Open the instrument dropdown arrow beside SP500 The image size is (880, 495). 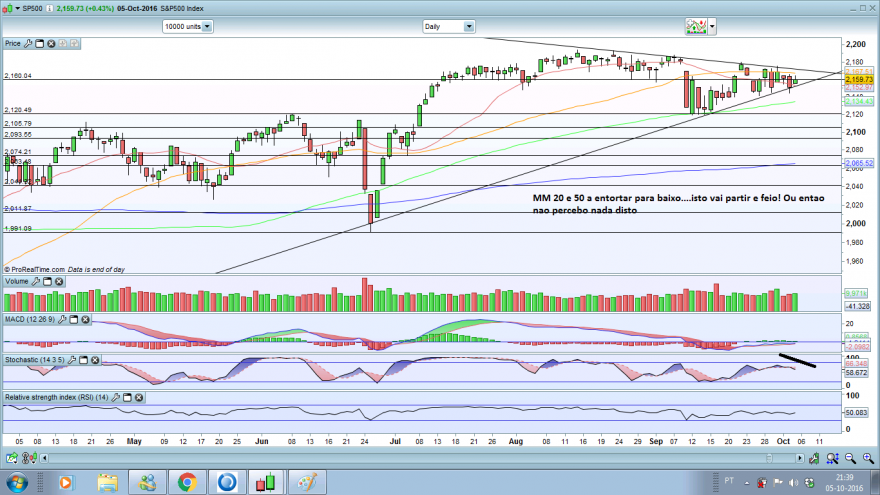pos(17,8)
